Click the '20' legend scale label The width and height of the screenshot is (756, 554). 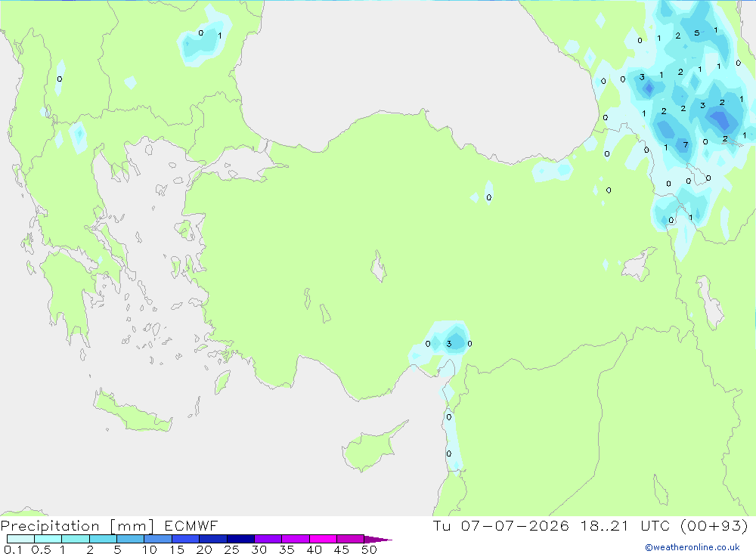click(x=204, y=549)
